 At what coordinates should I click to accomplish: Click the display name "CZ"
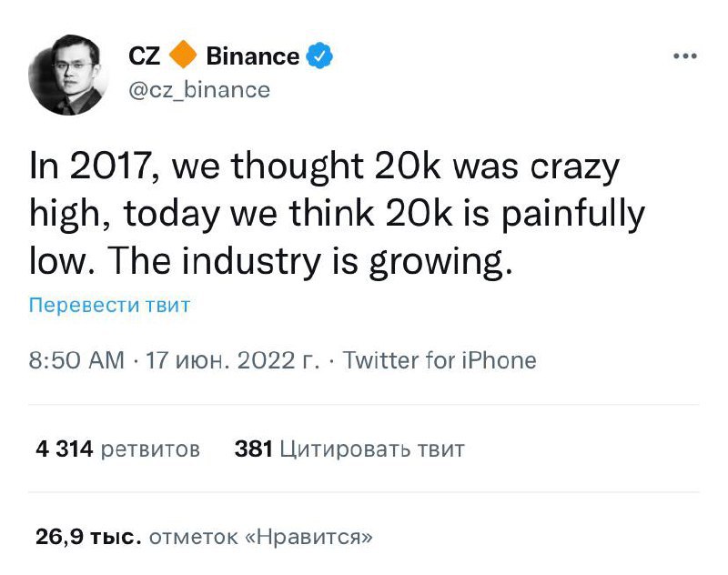point(144,56)
